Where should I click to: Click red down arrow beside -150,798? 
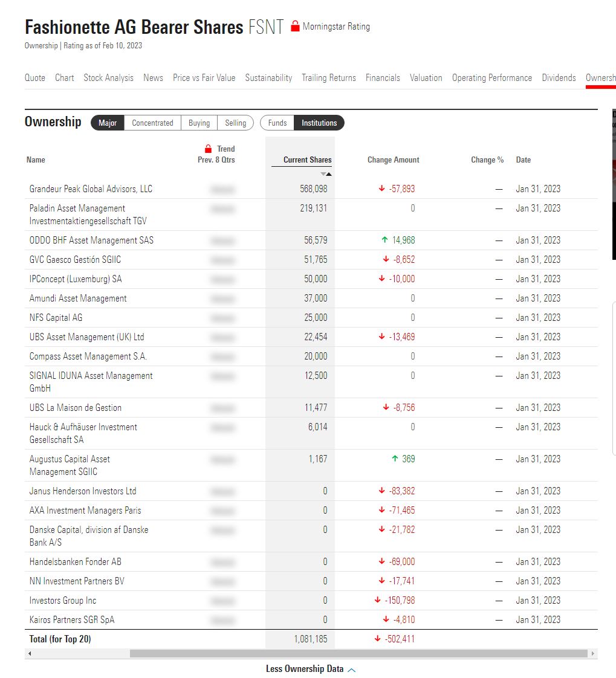[x=378, y=600]
